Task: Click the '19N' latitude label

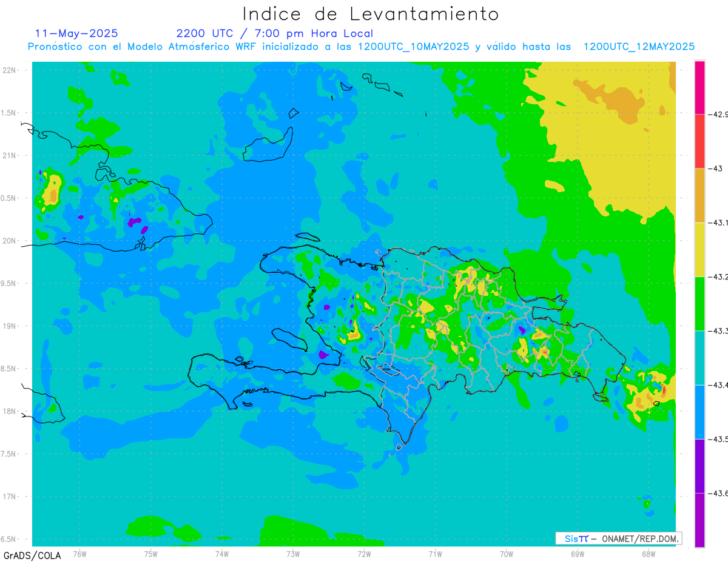Action: click(x=9, y=326)
